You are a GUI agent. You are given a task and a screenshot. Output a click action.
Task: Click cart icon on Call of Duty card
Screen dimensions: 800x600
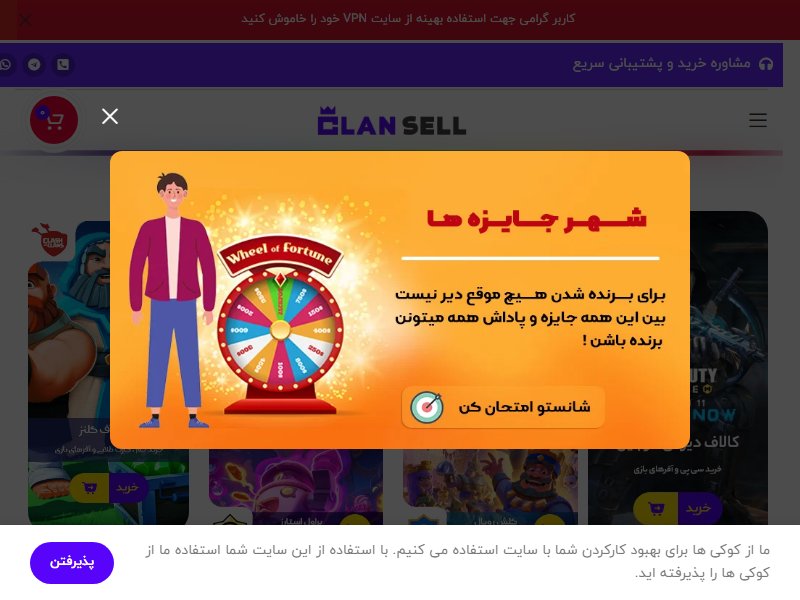click(656, 509)
